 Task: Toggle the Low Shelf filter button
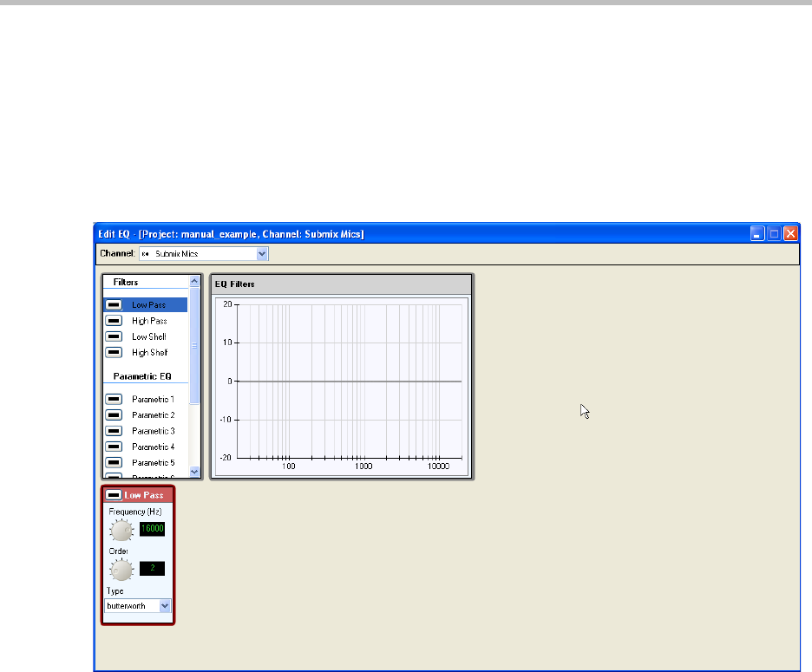pyautogui.click(x=113, y=336)
